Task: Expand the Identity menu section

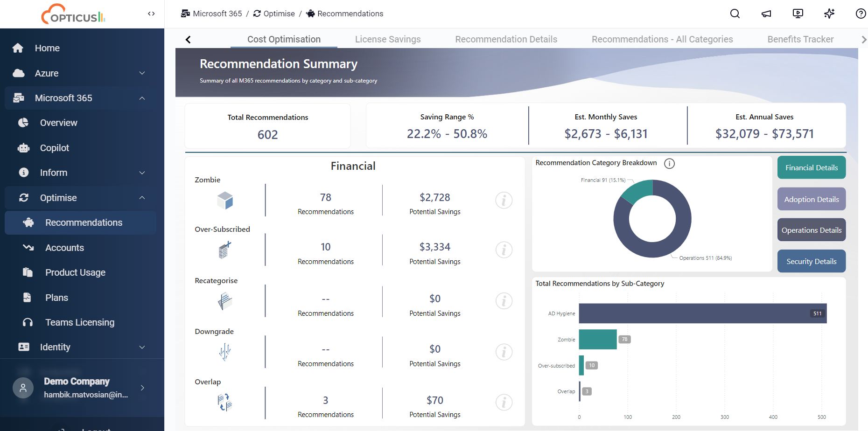Action: pyautogui.click(x=142, y=347)
